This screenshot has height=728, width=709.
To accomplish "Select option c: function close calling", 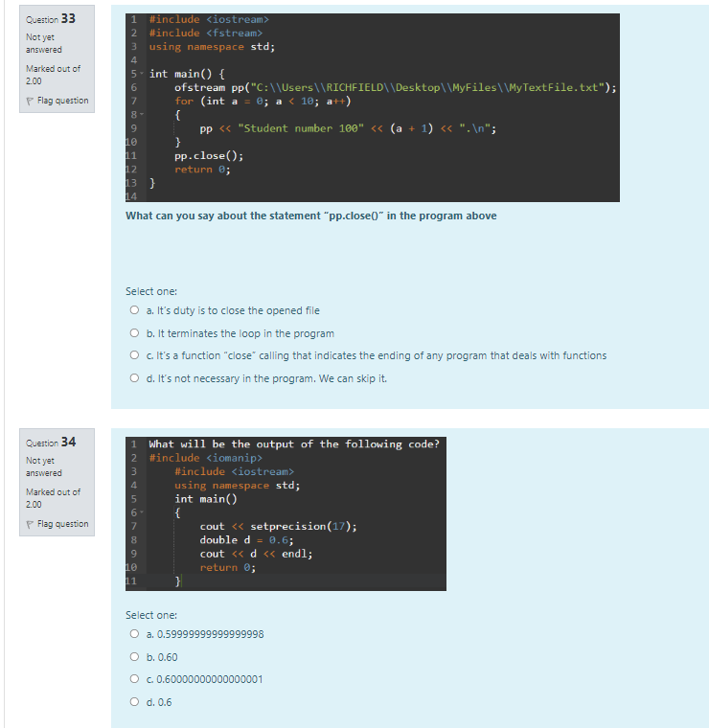I will point(134,355).
